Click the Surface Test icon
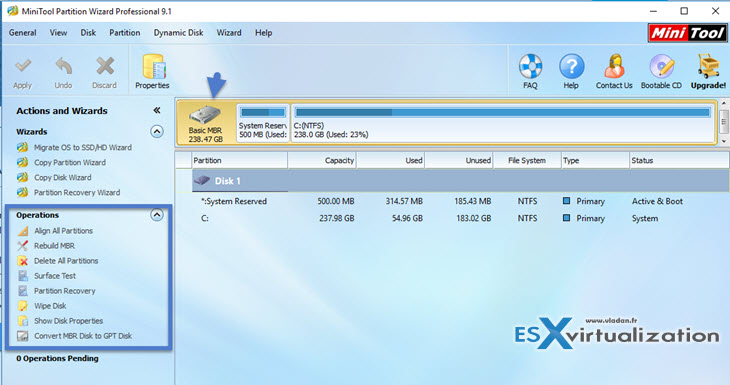Viewport: 730px width, 385px height. point(23,276)
